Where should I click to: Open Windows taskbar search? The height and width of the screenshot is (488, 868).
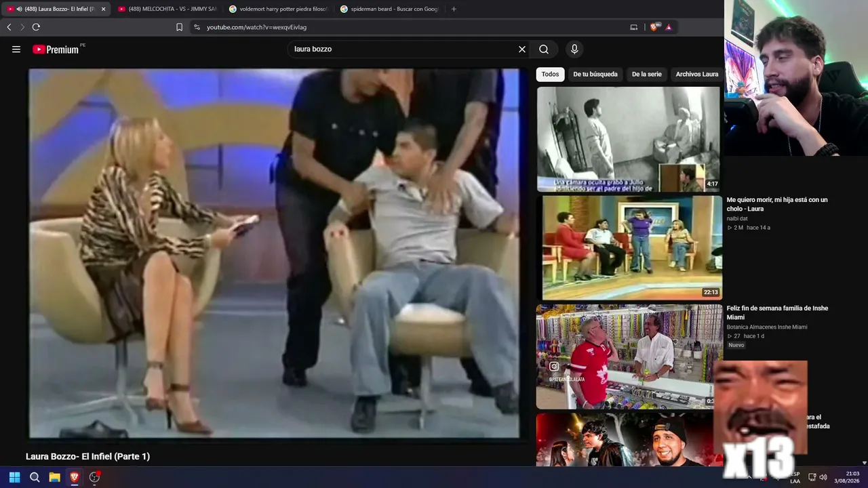point(35,477)
